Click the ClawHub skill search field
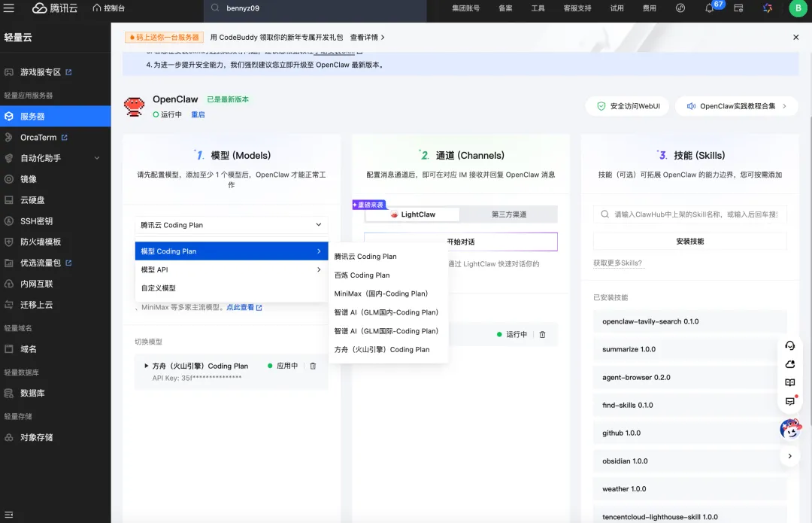This screenshot has width=812, height=523. (689, 214)
